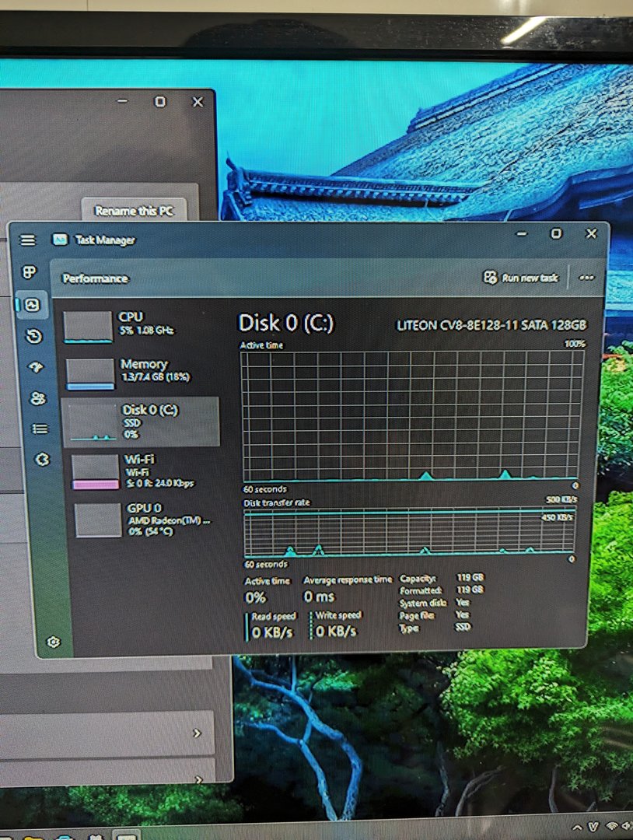Click Run new task button

point(520,278)
